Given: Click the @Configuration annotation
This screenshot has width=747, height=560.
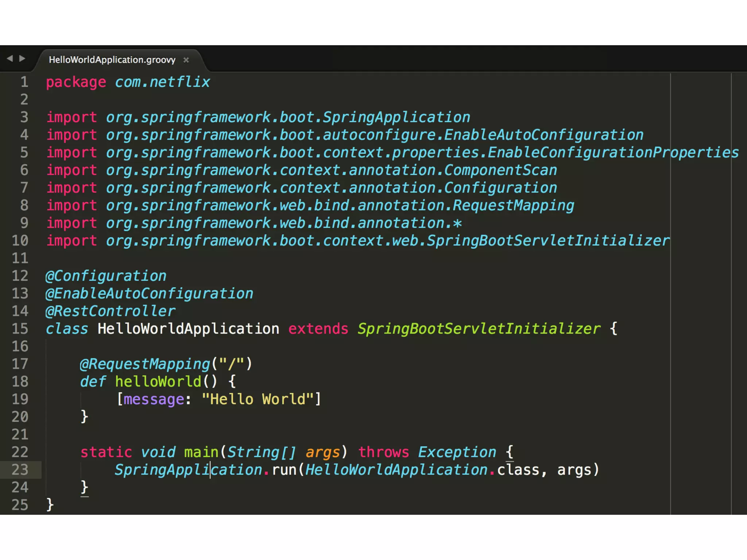Looking at the screenshot, I should [x=106, y=276].
